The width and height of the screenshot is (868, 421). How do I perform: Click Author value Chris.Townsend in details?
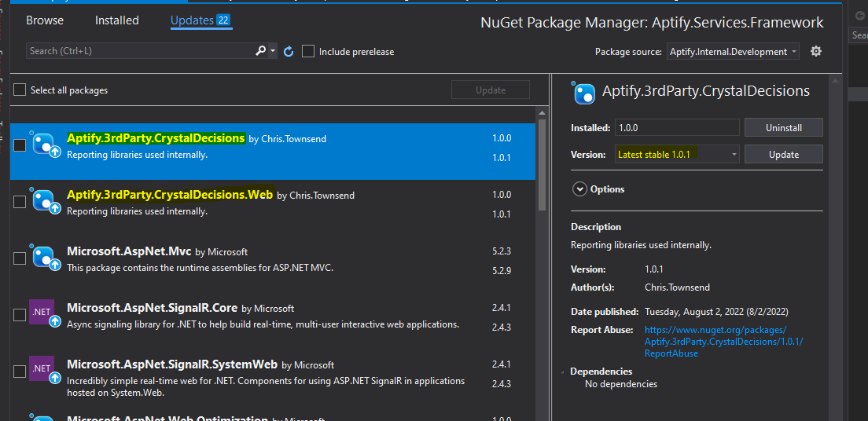tap(677, 287)
